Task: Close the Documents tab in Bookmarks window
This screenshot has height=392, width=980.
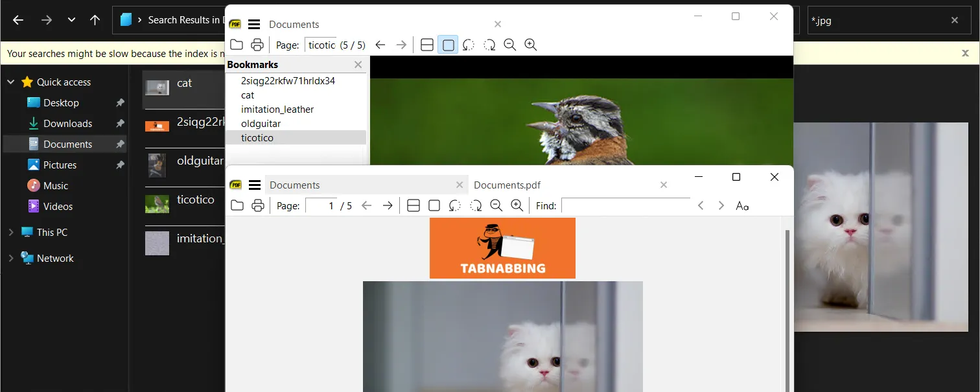Action: [498, 24]
